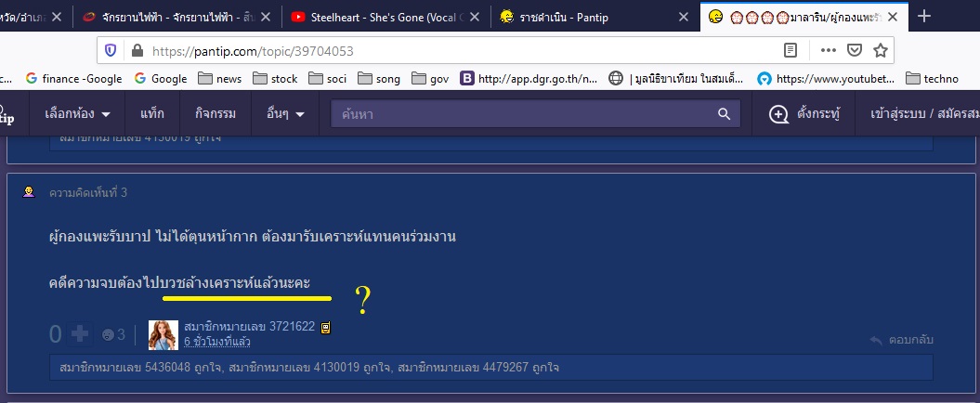This screenshot has width=980, height=403.
Task: Open Google bookmark
Action: [x=161, y=78]
